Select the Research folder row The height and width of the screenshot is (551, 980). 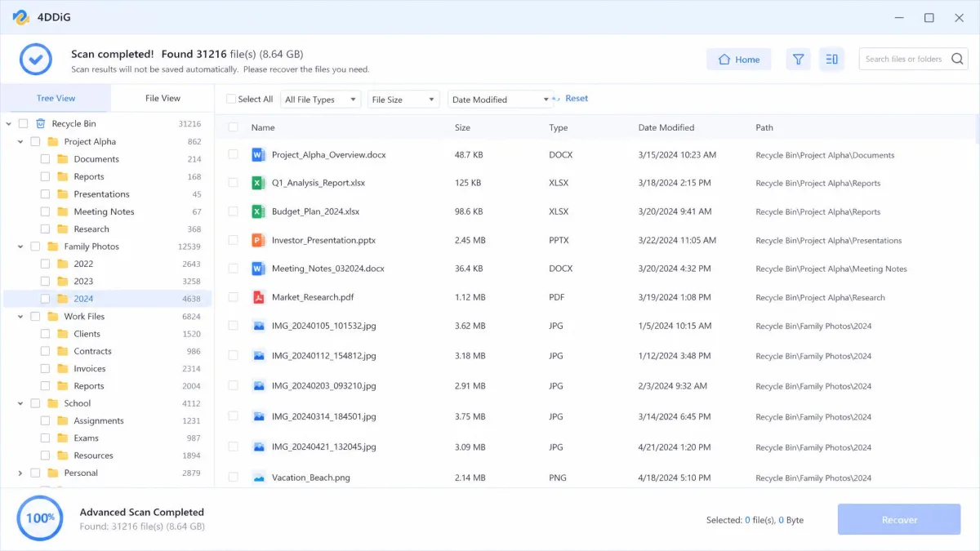click(106, 229)
